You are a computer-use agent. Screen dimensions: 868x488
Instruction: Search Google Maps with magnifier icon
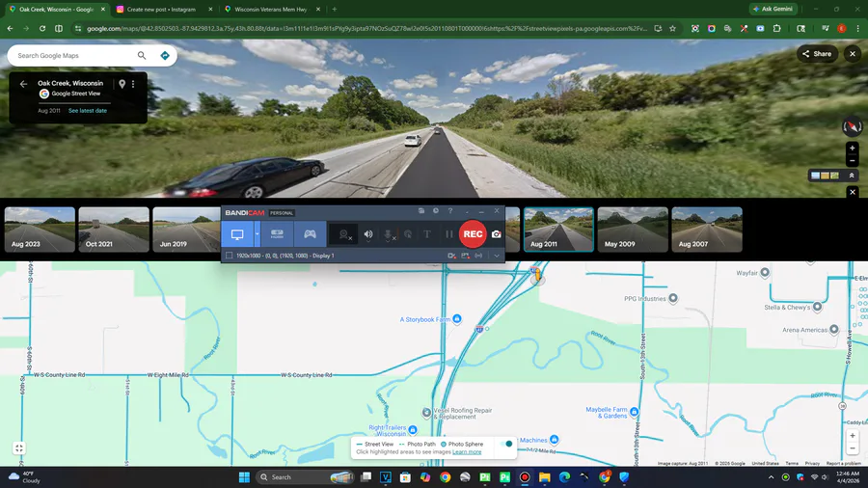[142, 55]
